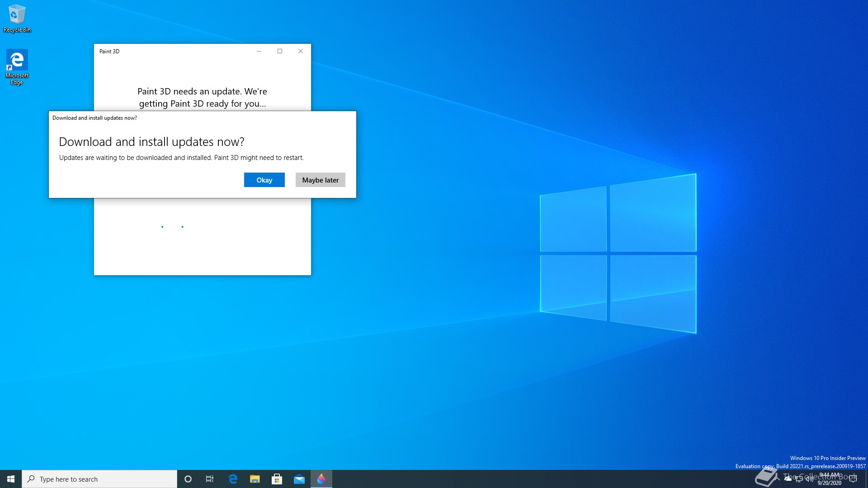Open File Explorer from the taskbar
This screenshot has width=868, height=488.
(x=255, y=479)
